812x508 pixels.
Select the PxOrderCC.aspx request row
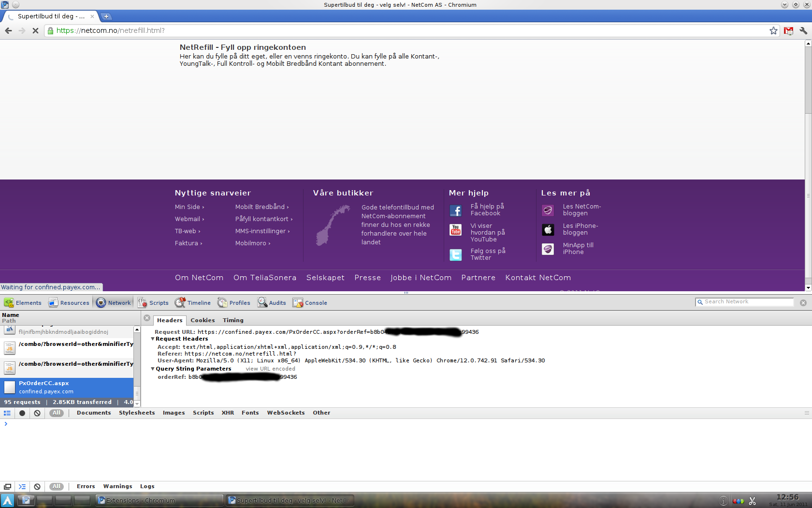click(67, 387)
